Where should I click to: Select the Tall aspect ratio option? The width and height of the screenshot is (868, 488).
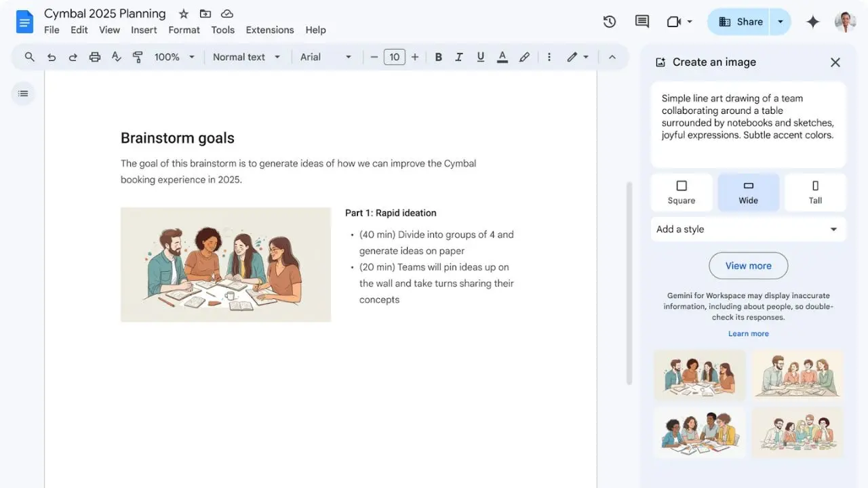pos(814,192)
